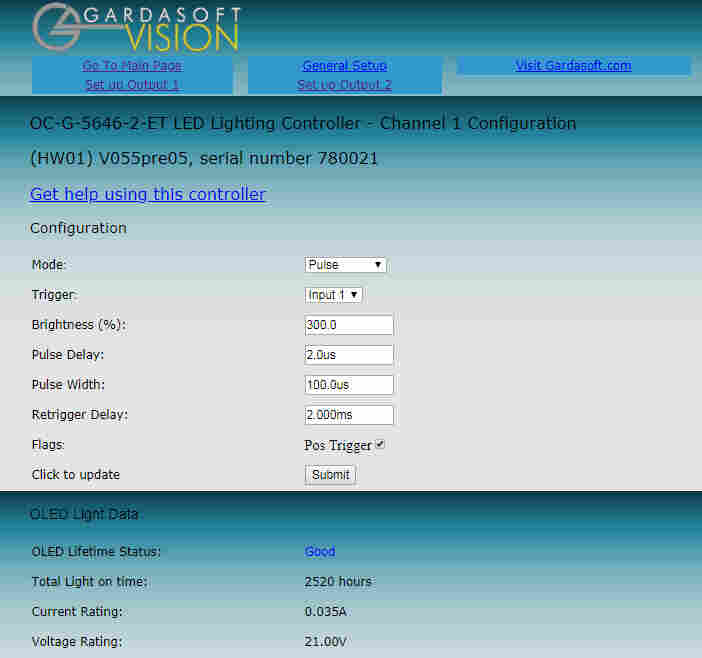Click the 2520 hours light on time value
Screen dimensions: 702x658
[x=338, y=582]
